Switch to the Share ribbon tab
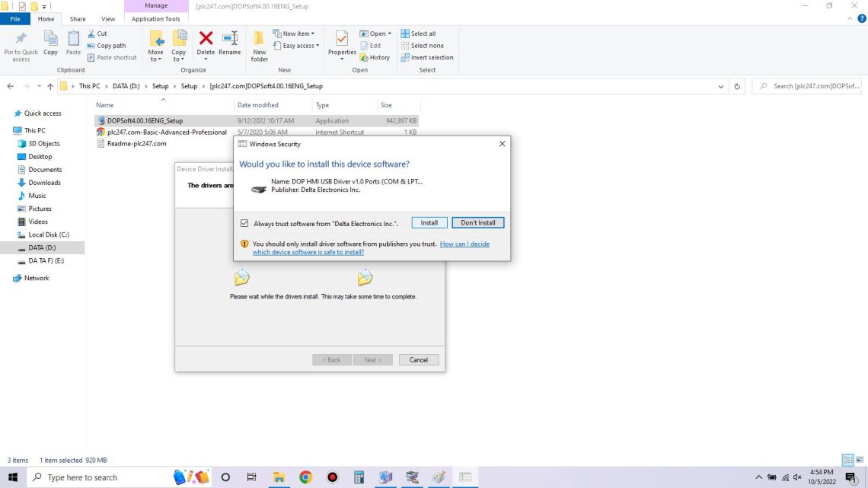 [x=78, y=19]
